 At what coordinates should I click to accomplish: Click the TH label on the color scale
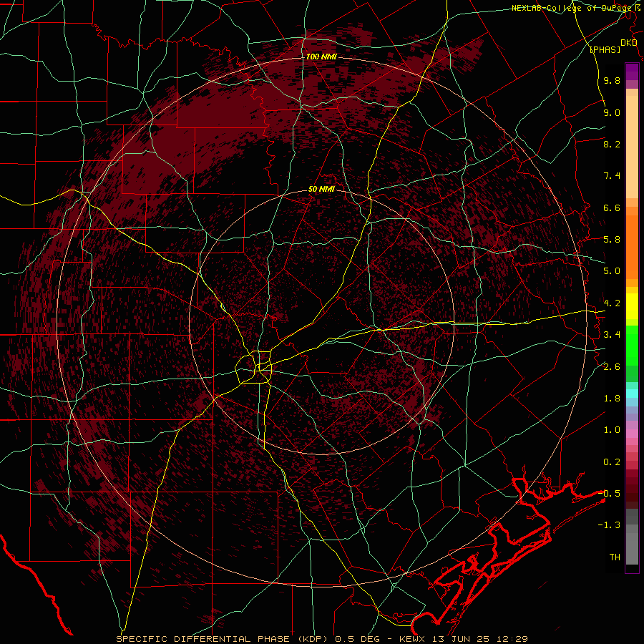[615, 557]
